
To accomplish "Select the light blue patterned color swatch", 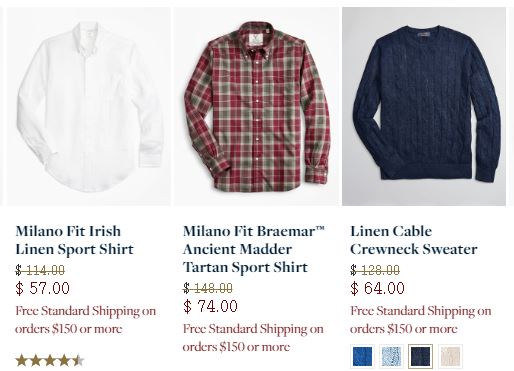I will (391, 356).
